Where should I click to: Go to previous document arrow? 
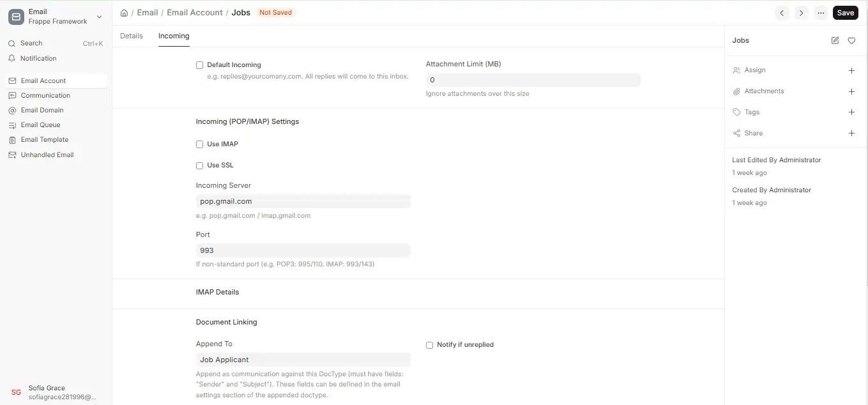tap(782, 13)
